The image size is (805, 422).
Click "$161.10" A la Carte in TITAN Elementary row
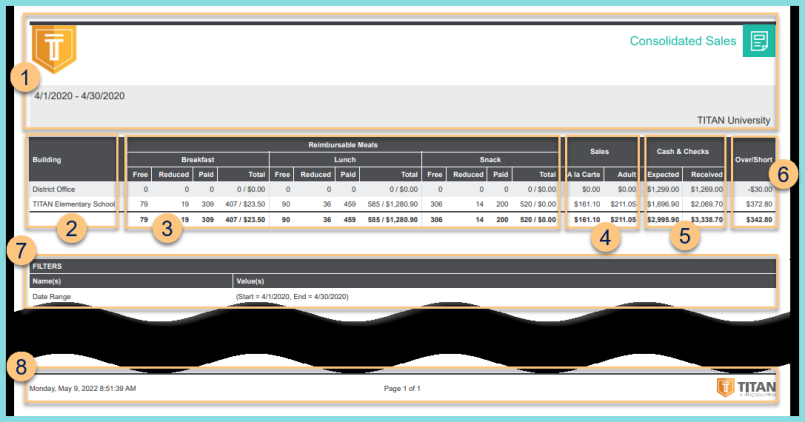tap(587, 204)
